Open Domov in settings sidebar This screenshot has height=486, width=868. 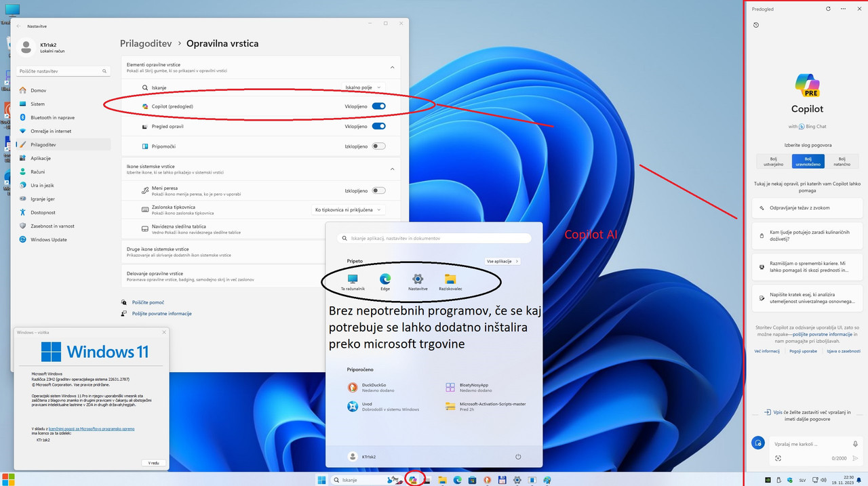pyautogui.click(x=62, y=90)
